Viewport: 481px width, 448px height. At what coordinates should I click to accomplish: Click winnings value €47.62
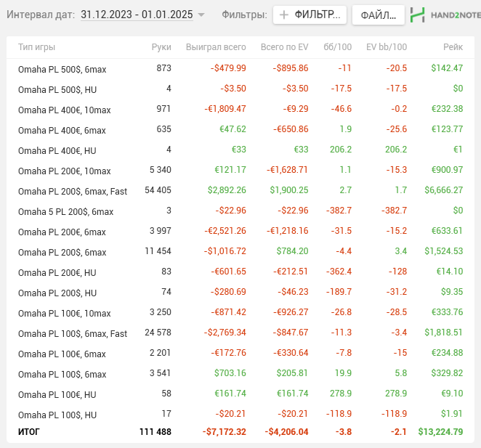coord(233,129)
